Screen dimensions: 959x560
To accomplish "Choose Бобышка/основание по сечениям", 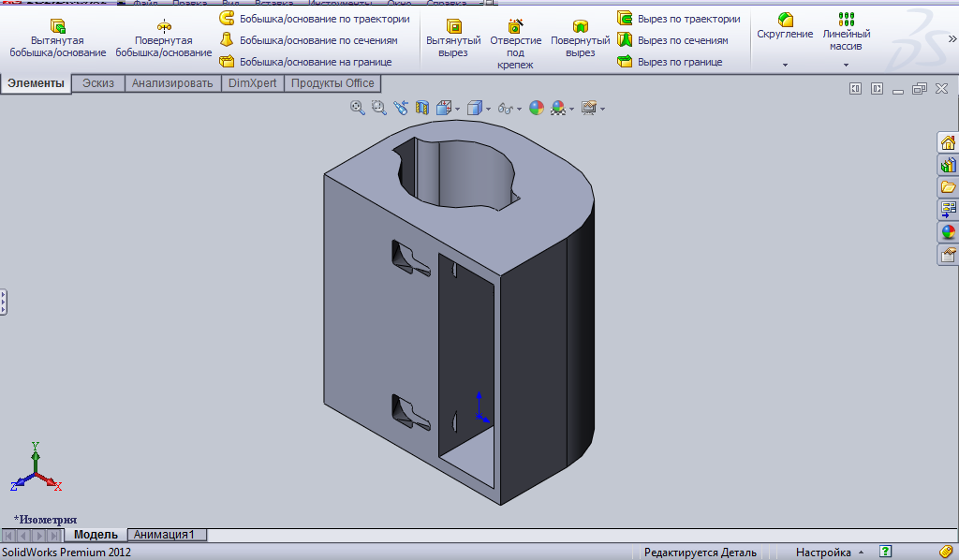I will (309, 40).
